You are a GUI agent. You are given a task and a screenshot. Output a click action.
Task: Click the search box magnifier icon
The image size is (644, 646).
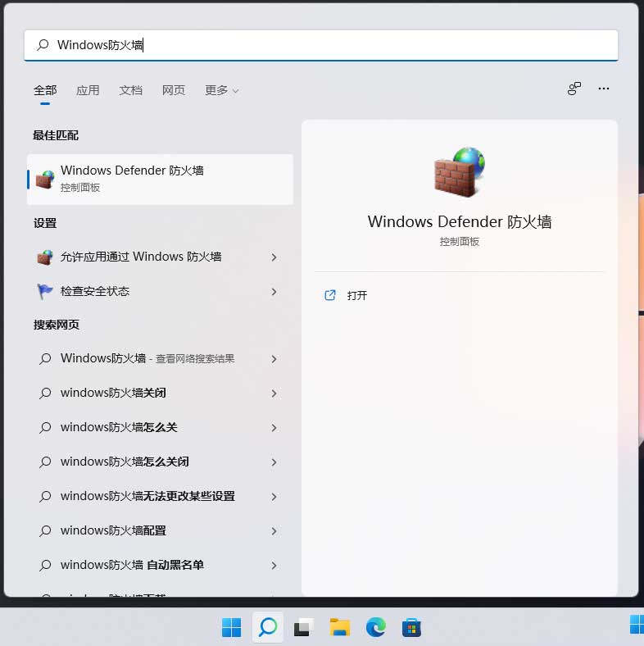point(43,45)
